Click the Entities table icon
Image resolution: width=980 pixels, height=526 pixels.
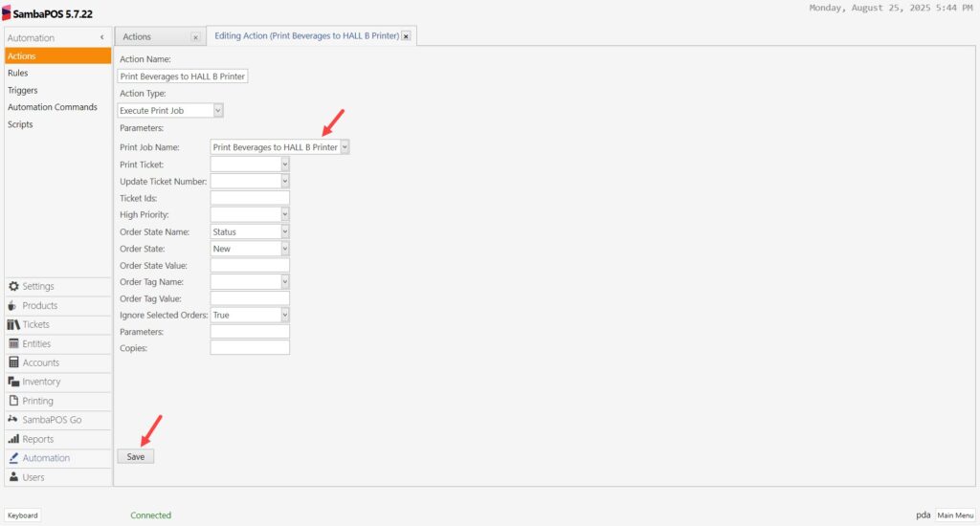[13, 343]
